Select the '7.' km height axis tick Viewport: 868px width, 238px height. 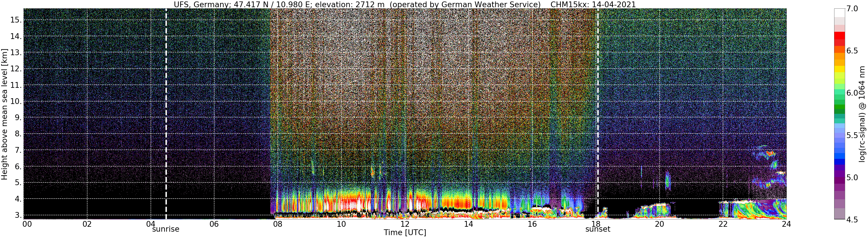click(x=18, y=150)
